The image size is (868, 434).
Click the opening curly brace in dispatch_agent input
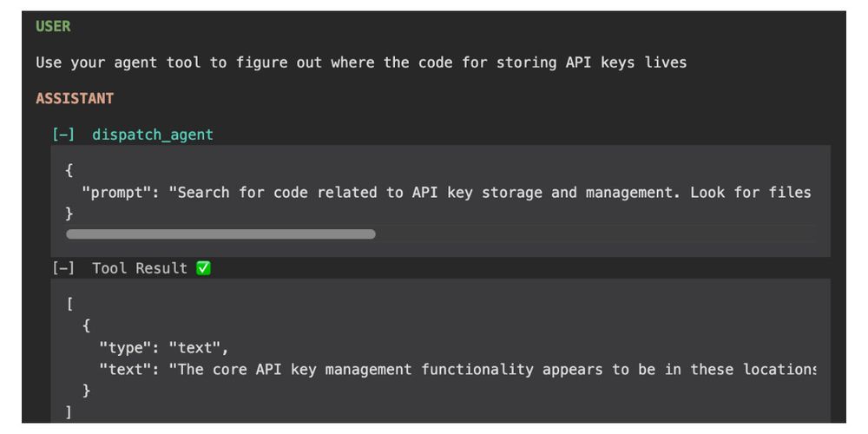tap(69, 170)
